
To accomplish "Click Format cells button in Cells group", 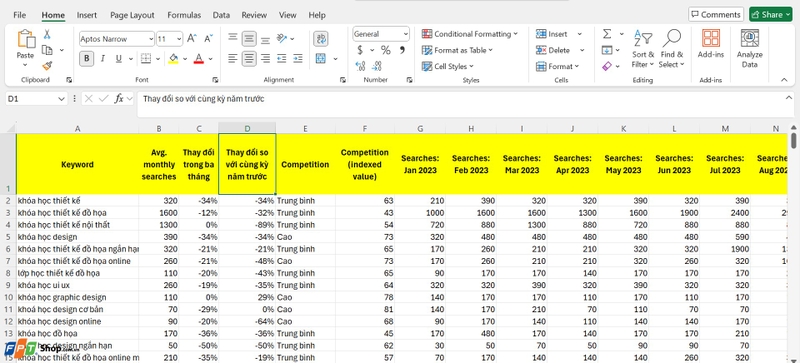I will (x=558, y=66).
